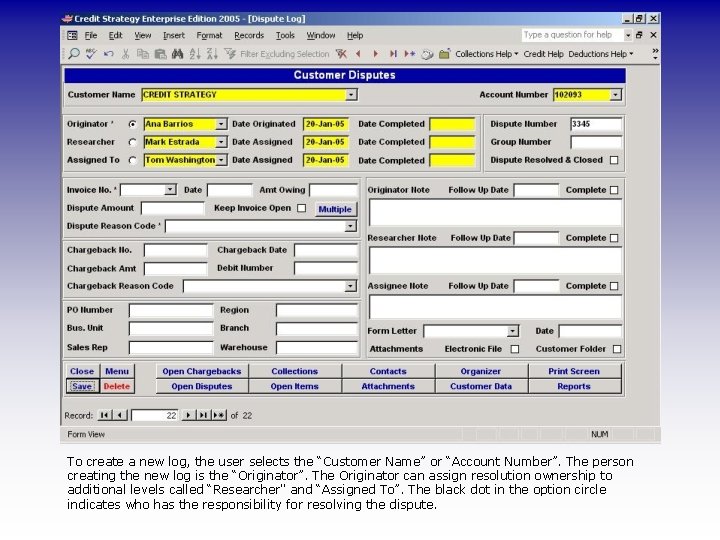This screenshot has width=720, height=540.
Task: Open the Assigned To name dropdown
Action: tap(221, 160)
